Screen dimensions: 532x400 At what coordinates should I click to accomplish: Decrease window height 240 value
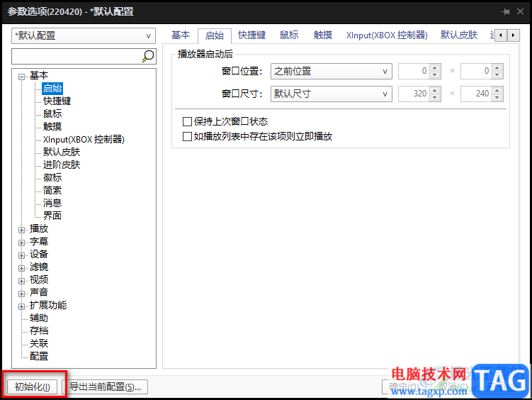tap(497, 98)
